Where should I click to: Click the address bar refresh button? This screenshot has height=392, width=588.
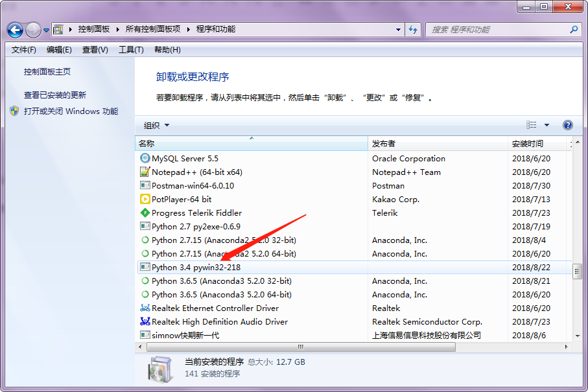(x=413, y=29)
